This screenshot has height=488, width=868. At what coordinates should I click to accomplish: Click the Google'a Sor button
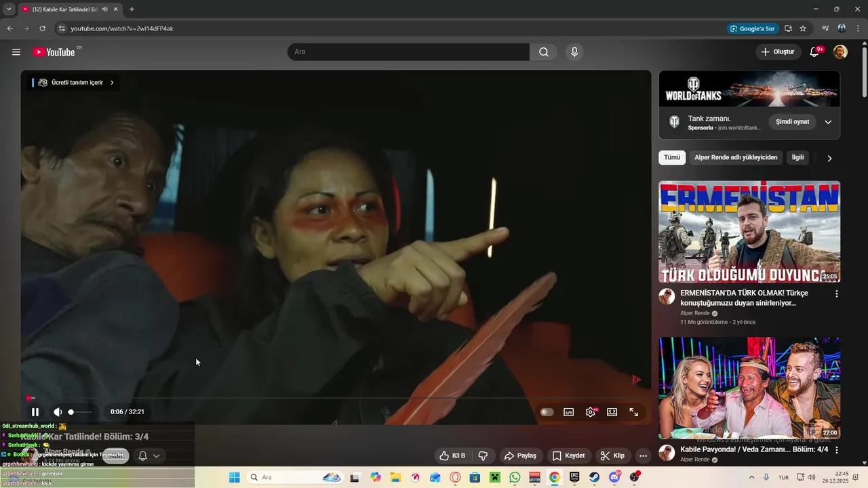coord(752,28)
